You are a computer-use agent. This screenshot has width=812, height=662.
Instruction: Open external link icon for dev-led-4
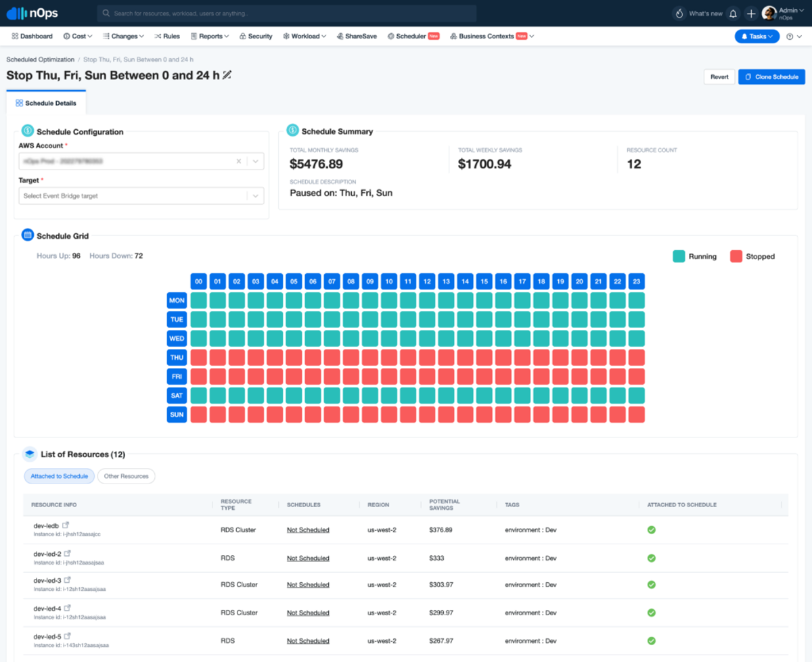pos(67,608)
